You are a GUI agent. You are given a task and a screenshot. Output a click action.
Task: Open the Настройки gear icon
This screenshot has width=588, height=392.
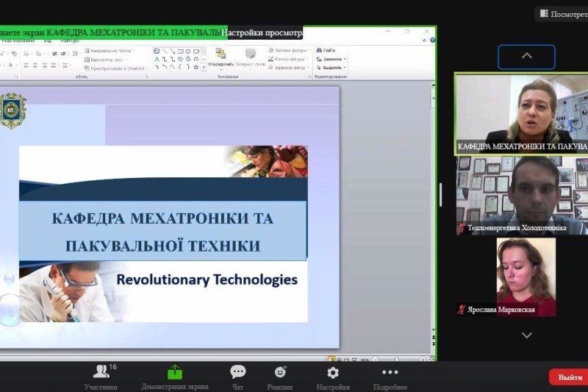[x=333, y=373]
